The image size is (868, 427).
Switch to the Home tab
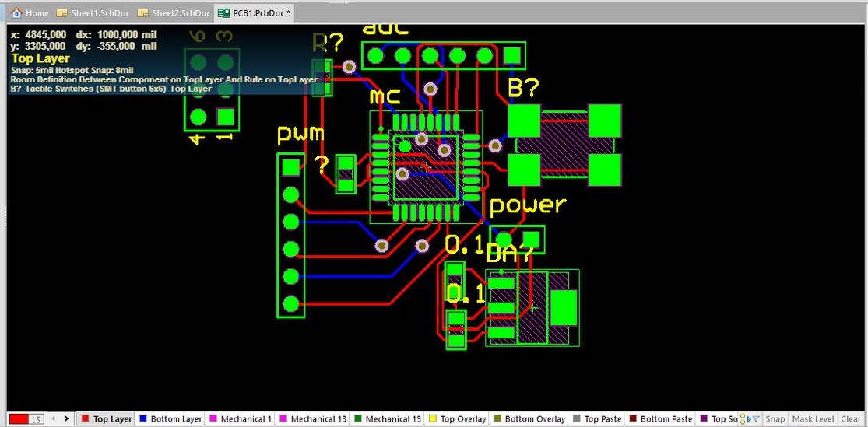point(30,12)
